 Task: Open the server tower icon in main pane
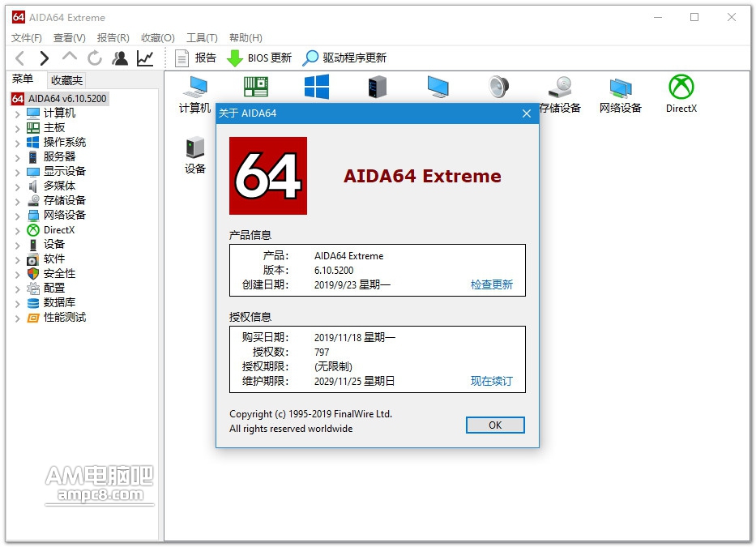378,87
